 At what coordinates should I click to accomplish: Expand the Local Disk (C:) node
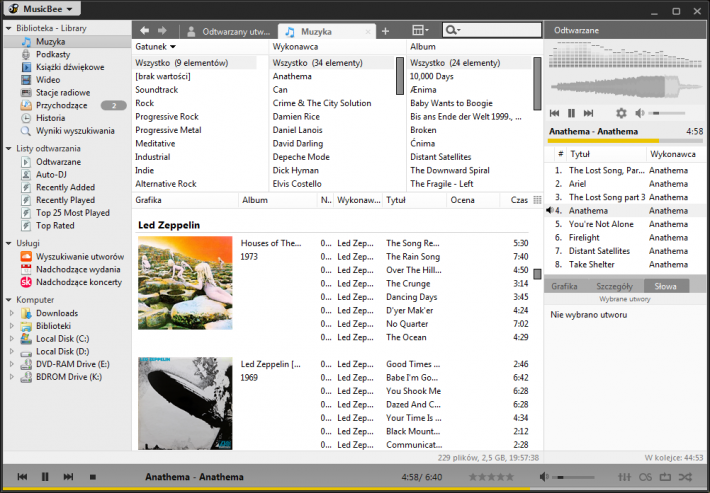click(12, 338)
